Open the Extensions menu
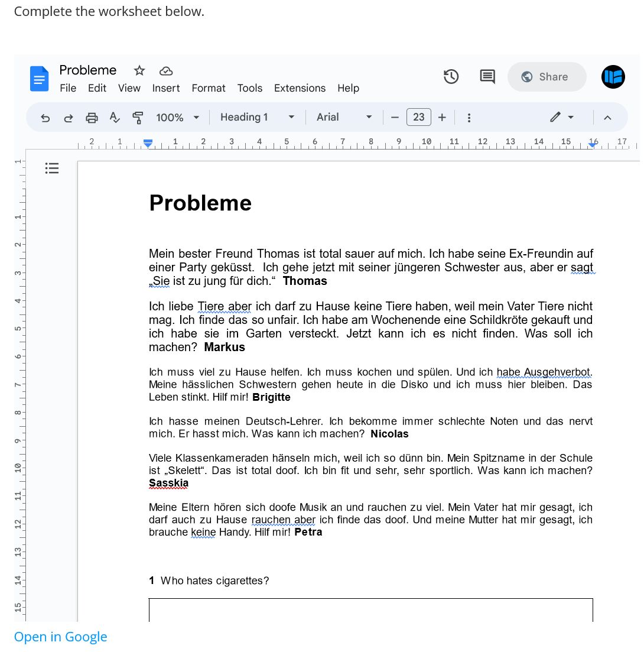The image size is (644, 652). (300, 88)
